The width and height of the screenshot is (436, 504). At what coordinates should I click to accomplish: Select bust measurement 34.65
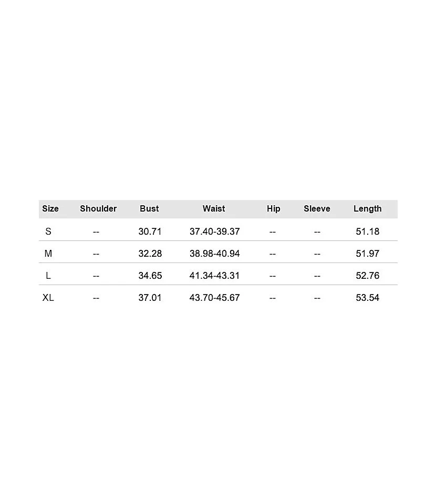[150, 276]
